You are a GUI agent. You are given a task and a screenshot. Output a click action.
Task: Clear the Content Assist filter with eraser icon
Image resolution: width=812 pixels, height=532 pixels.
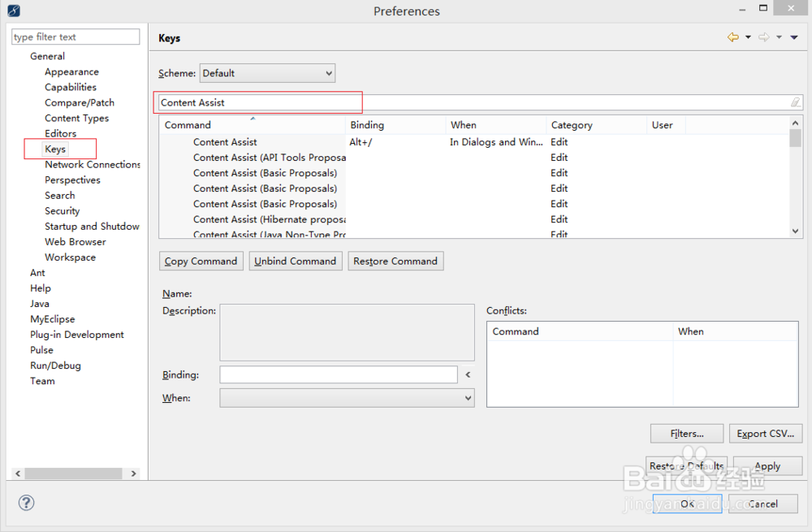(796, 102)
